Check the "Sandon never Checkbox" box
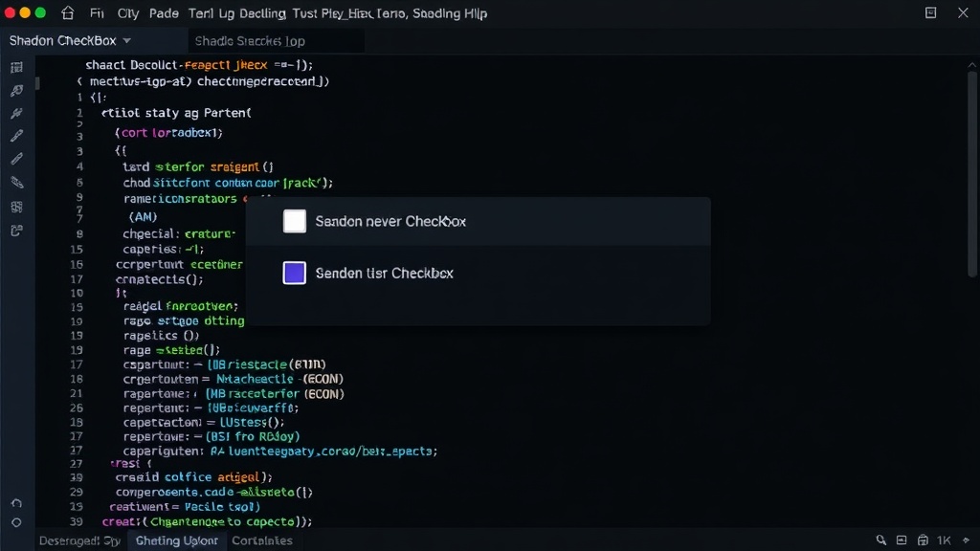Image resolution: width=980 pixels, height=551 pixels. [295, 221]
